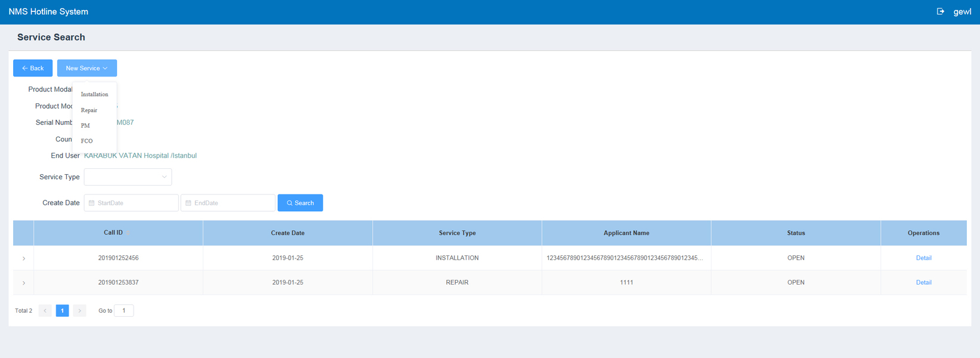
Task: Click the Go to page number field
Action: tap(123, 311)
